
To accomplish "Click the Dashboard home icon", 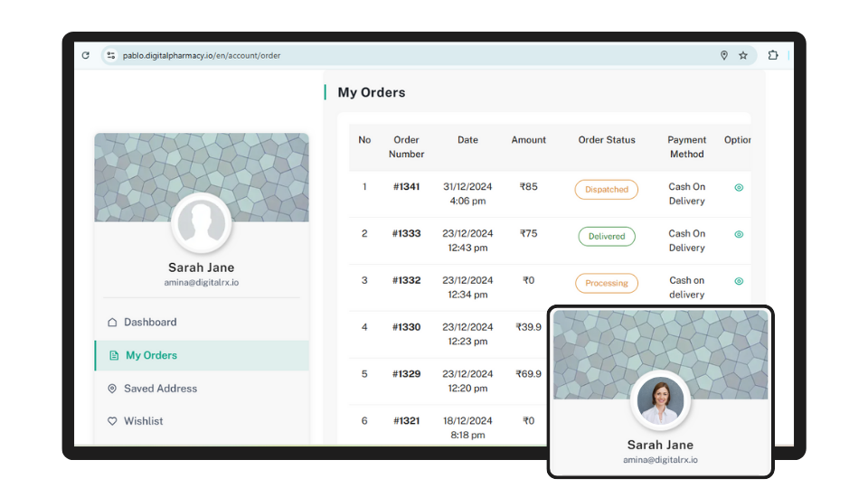I will coord(112,322).
